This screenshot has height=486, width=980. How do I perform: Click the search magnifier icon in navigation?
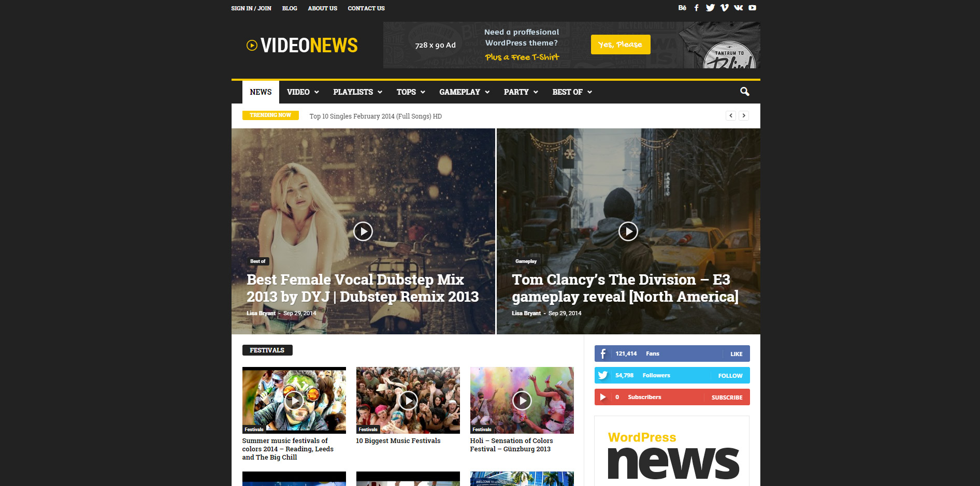tap(744, 92)
